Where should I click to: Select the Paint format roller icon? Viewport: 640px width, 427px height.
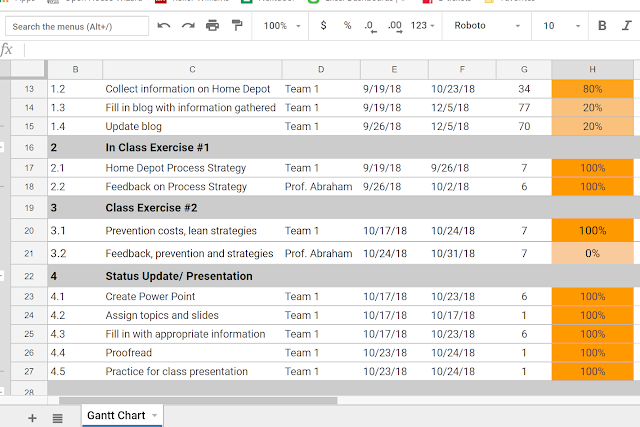coord(237,26)
